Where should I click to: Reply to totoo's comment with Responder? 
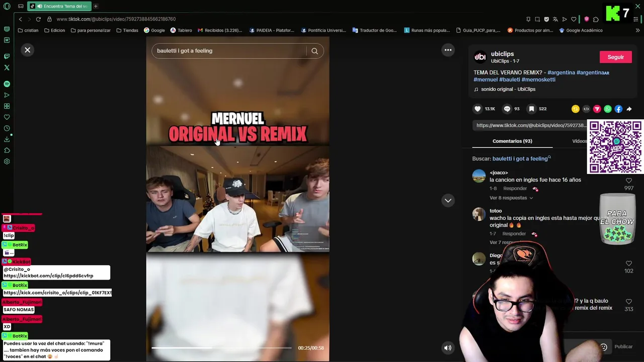(514, 234)
